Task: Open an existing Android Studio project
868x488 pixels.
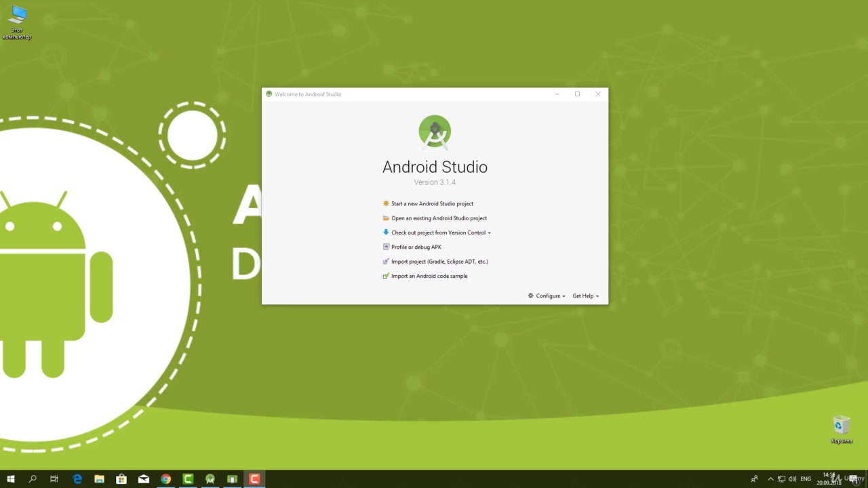Action: (x=435, y=218)
